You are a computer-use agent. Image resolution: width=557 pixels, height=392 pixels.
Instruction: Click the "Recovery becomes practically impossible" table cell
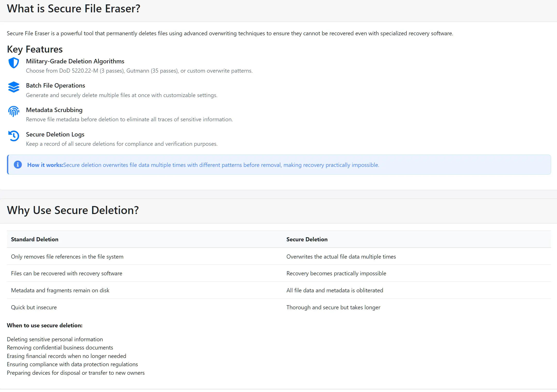(336, 273)
